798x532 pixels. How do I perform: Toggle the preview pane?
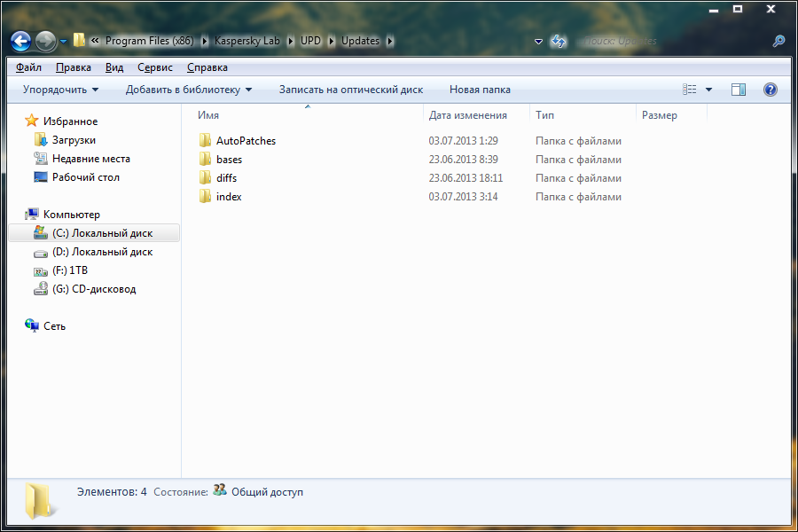[739, 90]
